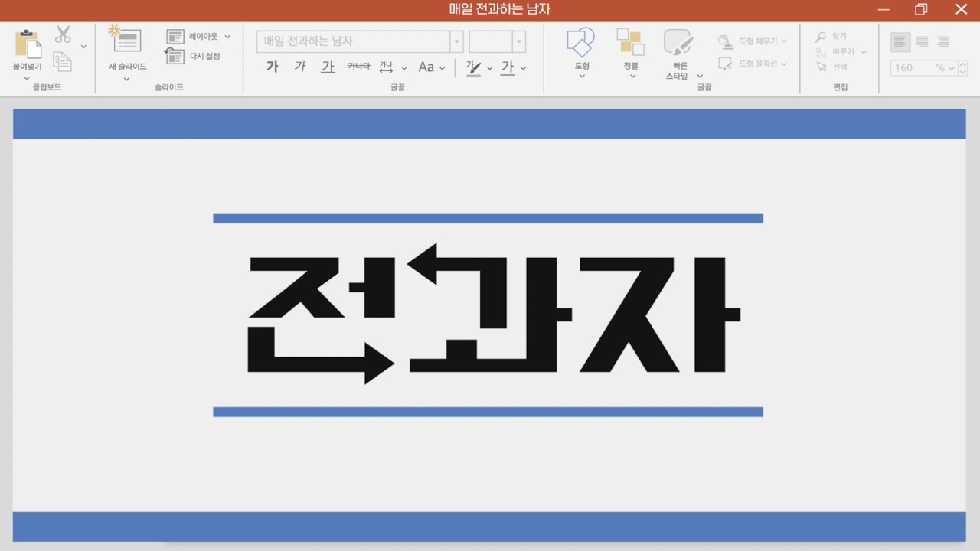Open the Shape Fill (도형 채우기) menu
Screen dimensions: 980x551
753,41
